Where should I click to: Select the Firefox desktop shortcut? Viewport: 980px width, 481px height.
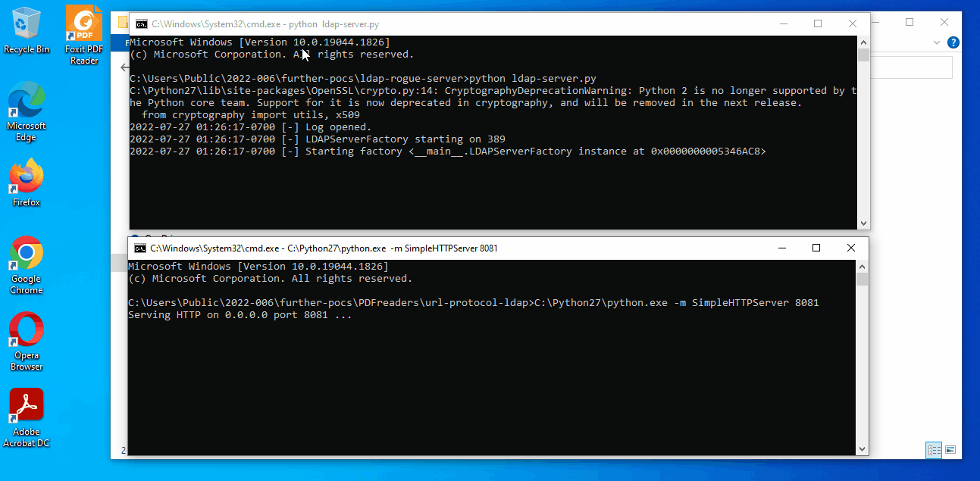click(27, 183)
